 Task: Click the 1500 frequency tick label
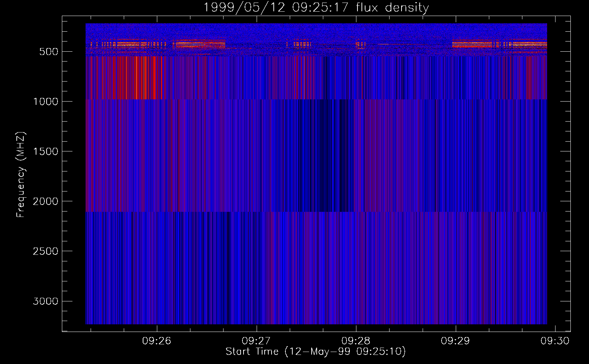46,151
